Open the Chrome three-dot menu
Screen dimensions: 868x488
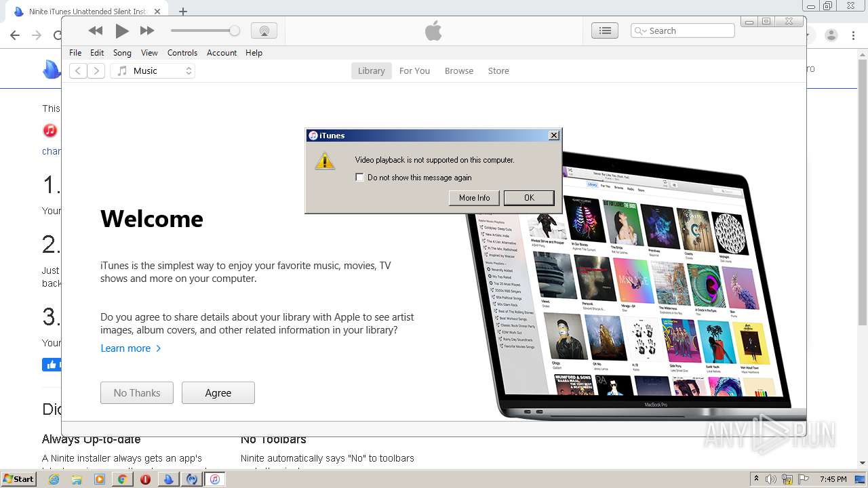854,35
